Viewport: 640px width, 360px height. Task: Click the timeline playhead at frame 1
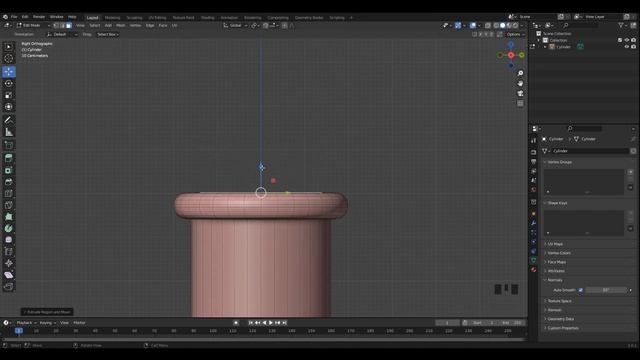pyautogui.click(x=19, y=331)
